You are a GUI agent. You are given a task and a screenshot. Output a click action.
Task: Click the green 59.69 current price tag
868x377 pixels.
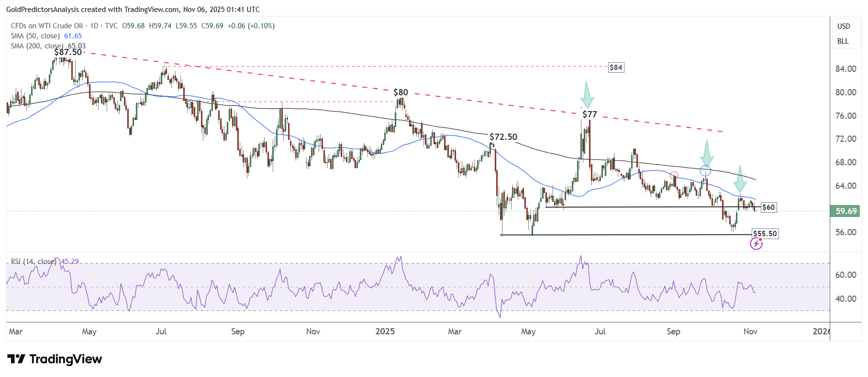click(x=846, y=211)
